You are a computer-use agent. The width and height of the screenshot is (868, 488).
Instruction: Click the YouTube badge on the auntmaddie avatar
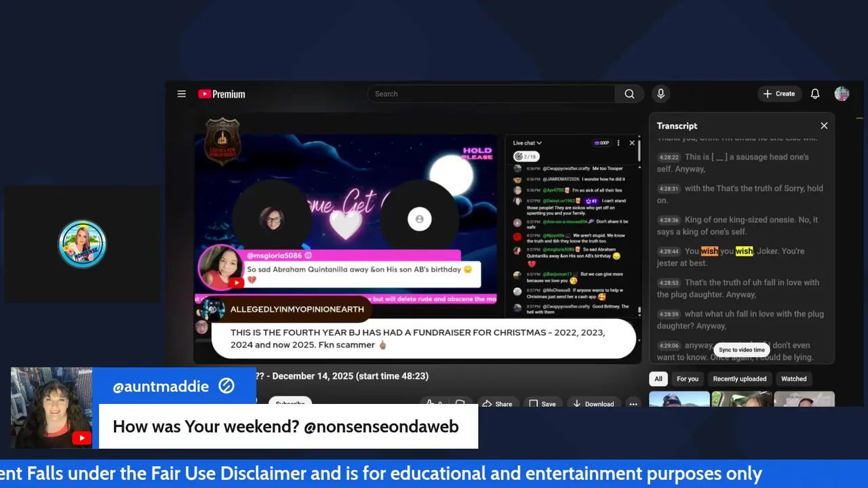pos(81,438)
